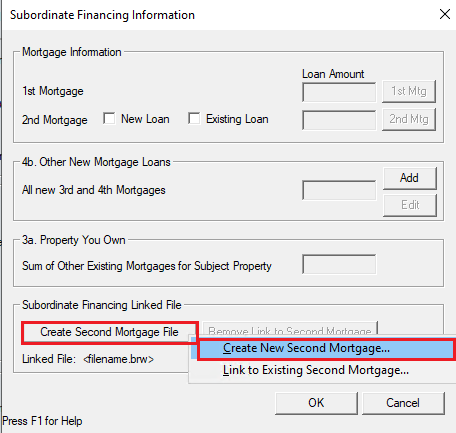
Task: Check the Existing Loan checkbox
Action: (194, 118)
